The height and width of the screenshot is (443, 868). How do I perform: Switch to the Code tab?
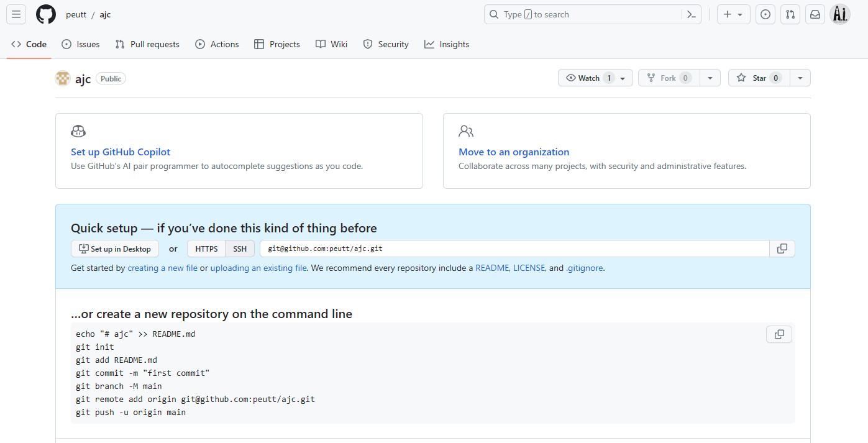tap(29, 44)
